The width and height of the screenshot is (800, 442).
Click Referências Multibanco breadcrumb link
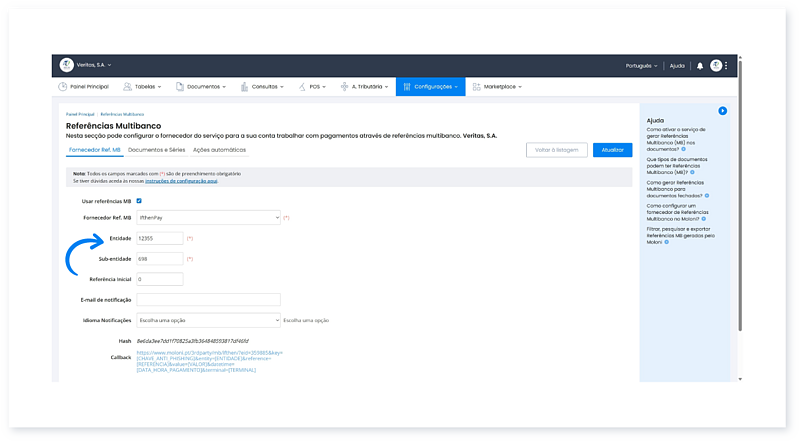coord(122,114)
